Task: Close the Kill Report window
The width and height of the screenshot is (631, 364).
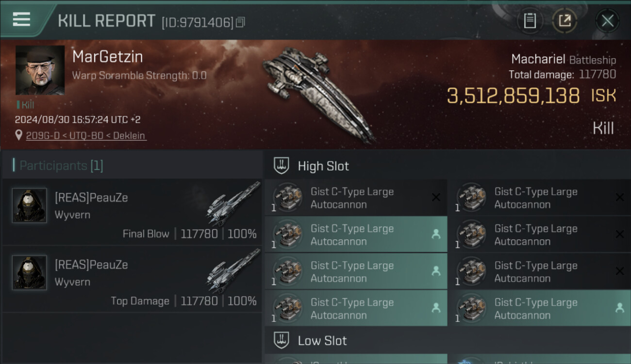Action: click(x=607, y=21)
